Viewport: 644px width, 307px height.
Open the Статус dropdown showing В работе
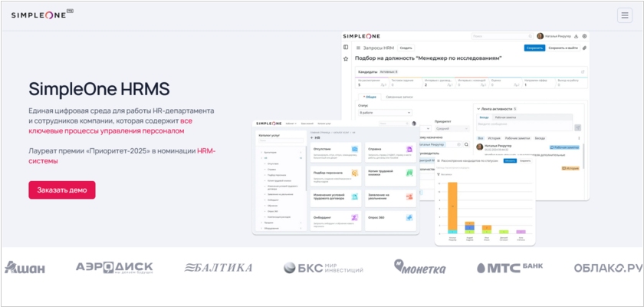pos(385,112)
